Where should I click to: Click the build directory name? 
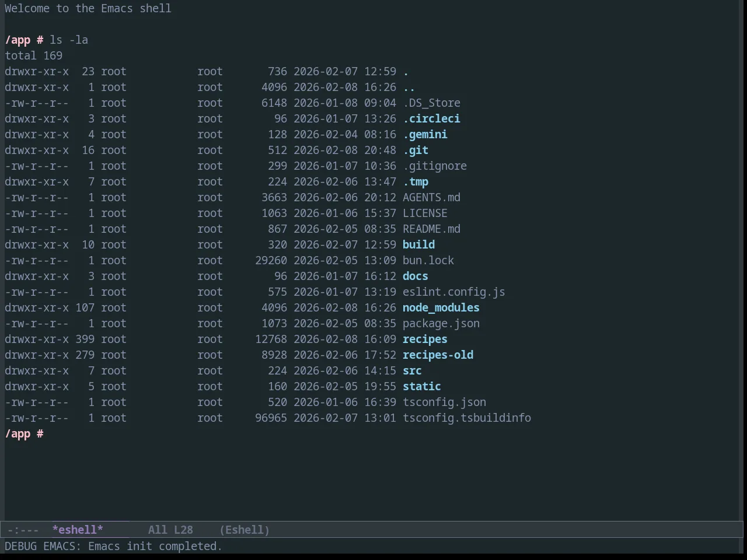pyautogui.click(x=418, y=244)
